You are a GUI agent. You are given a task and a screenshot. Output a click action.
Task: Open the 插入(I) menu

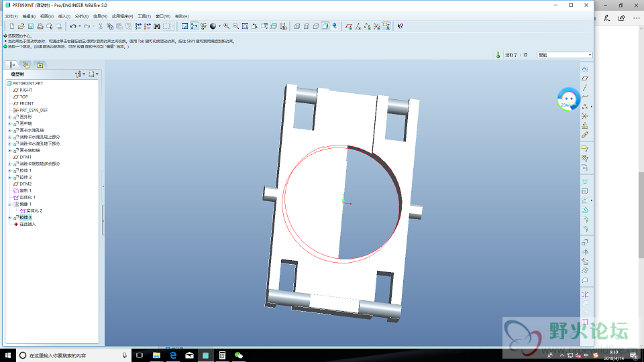[x=64, y=16]
